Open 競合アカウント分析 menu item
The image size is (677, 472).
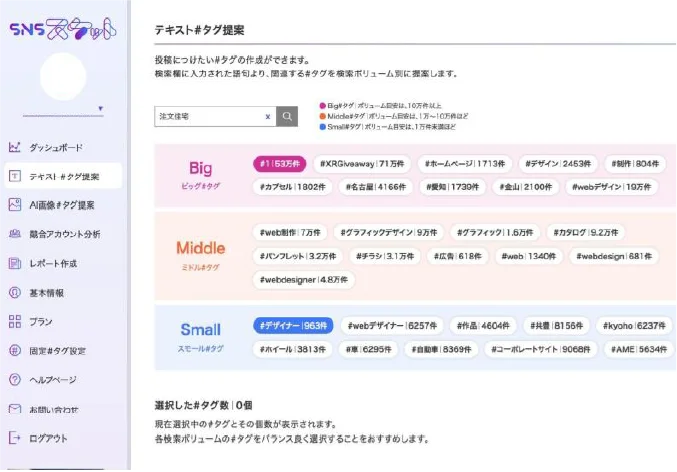click(x=64, y=234)
